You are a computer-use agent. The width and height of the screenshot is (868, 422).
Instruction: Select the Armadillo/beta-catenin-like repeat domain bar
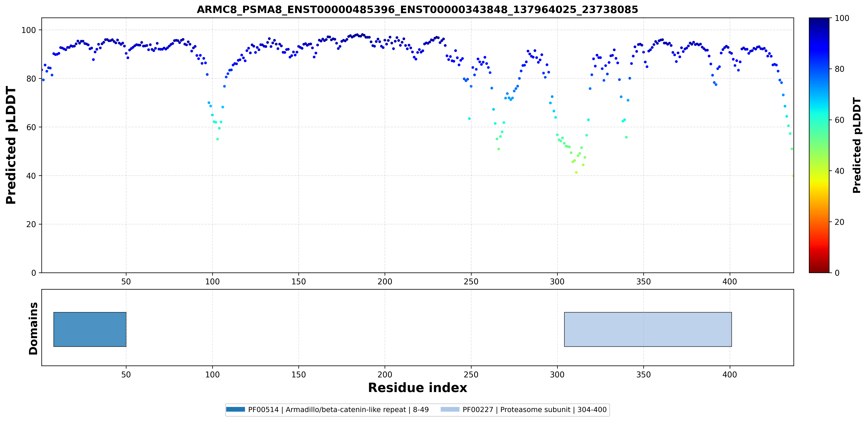coord(90,329)
